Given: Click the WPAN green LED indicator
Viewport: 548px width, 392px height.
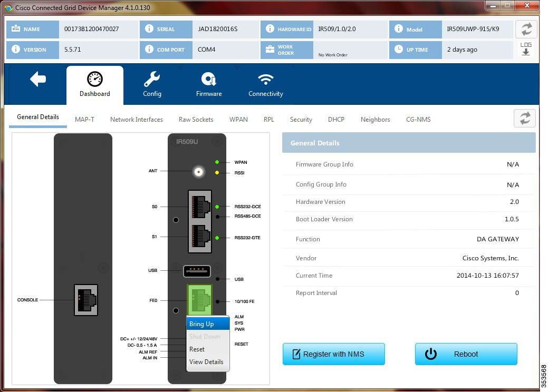Looking at the screenshot, I should 217,162.
